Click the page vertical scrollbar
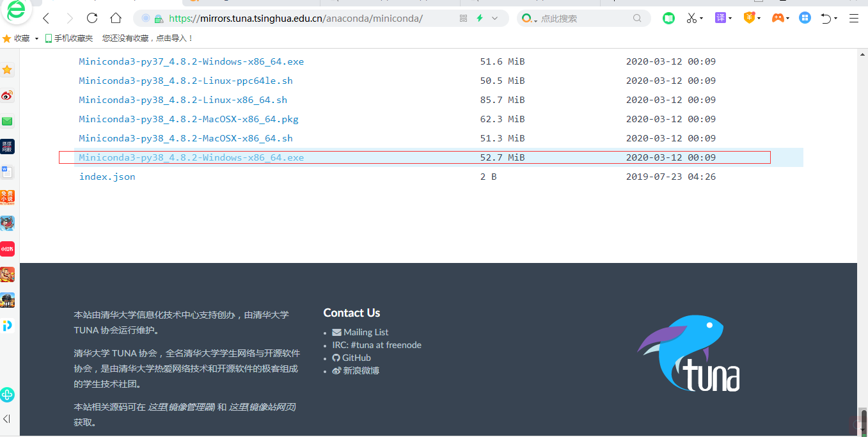Image resolution: width=868 pixels, height=437 pixels. coord(862,242)
